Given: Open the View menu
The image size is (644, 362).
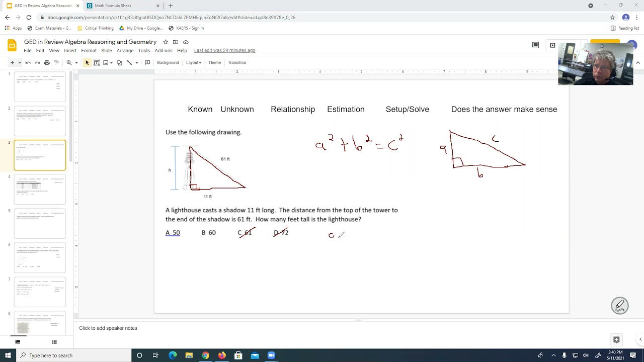Looking at the screenshot, I should pyautogui.click(x=54, y=51).
